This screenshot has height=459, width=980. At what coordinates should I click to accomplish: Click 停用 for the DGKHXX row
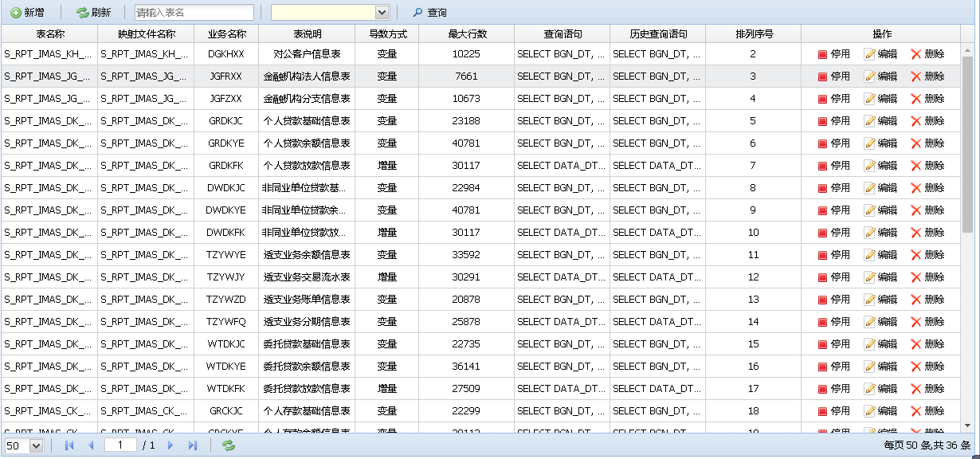[x=833, y=54]
